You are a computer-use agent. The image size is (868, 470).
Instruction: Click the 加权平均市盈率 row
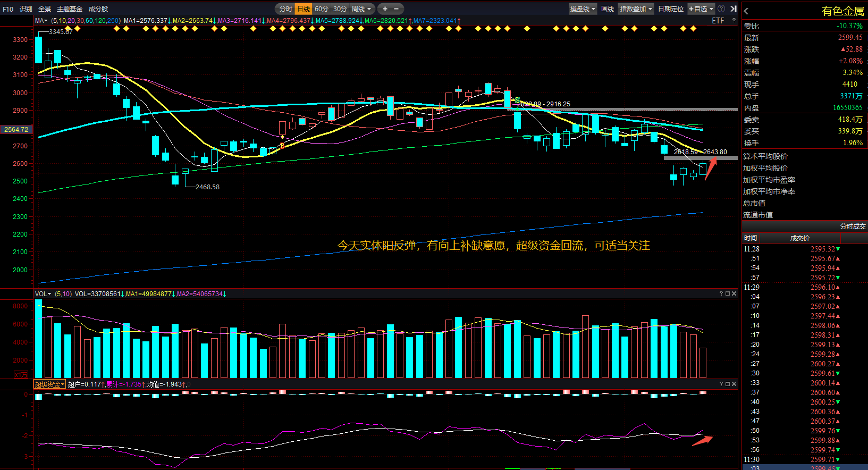pyautogui.click(x=804, y=180)
